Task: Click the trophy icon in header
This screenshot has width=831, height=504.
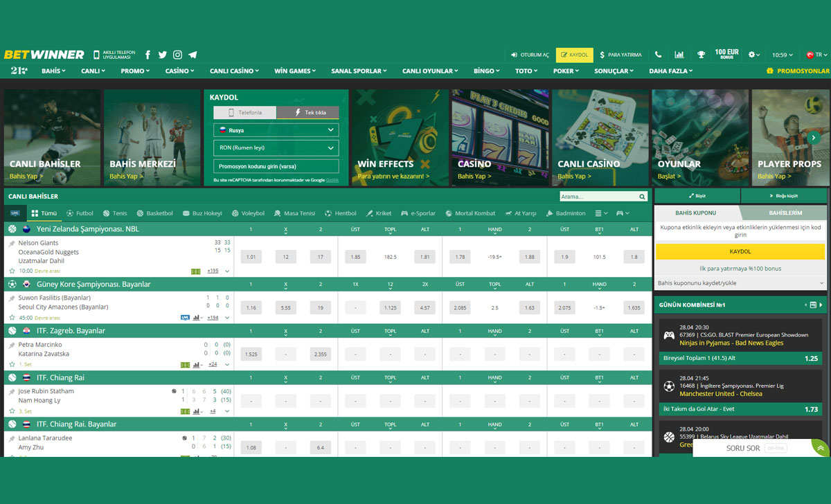Action: coord(701,55)
